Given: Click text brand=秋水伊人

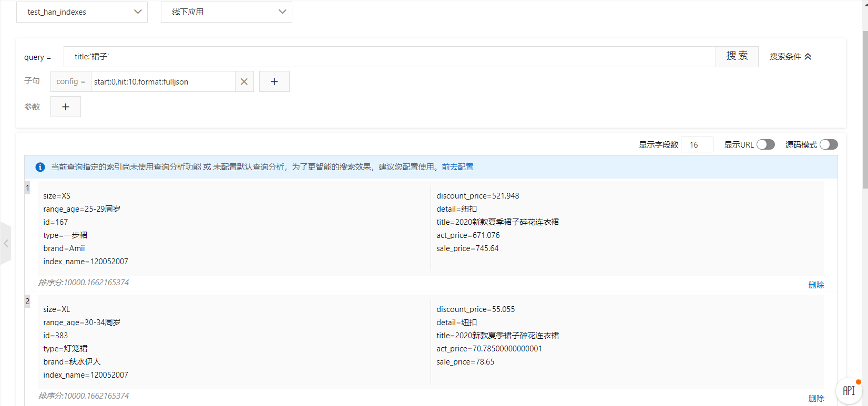Looking at the screenshot, I should [x=72, y=362].
